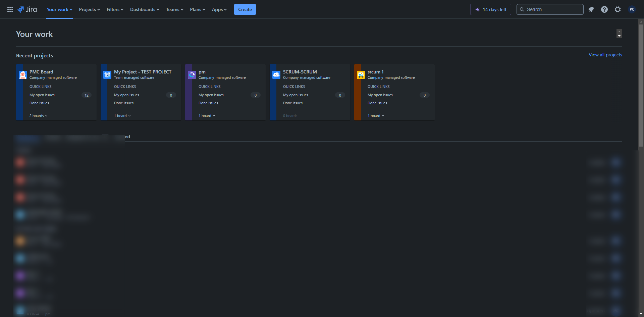644x317 pixels.
Task: Open the Dashboards menu
Action: [145, 9]
